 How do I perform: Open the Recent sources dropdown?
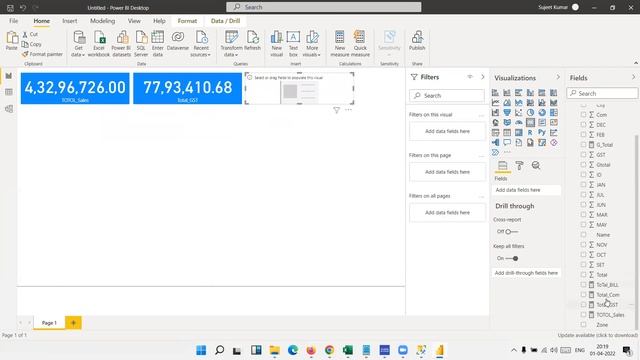(x=200, y=44)
